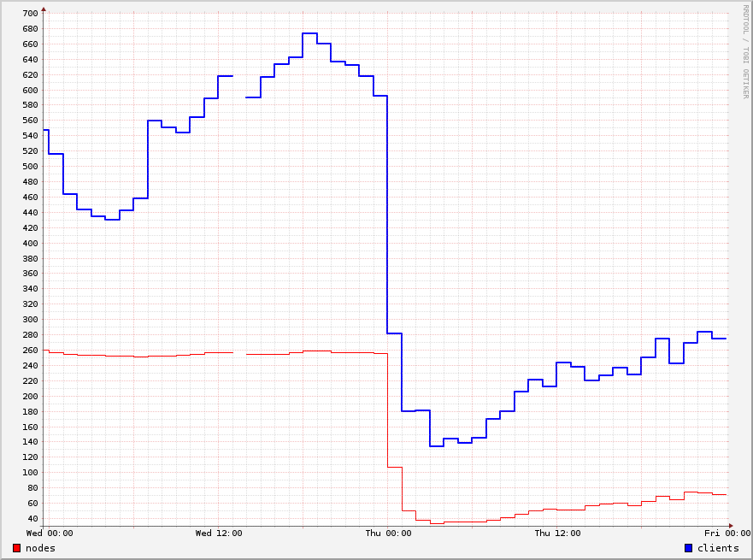
Task: Click the 660 y-axis value
Action: click(30, 44)
